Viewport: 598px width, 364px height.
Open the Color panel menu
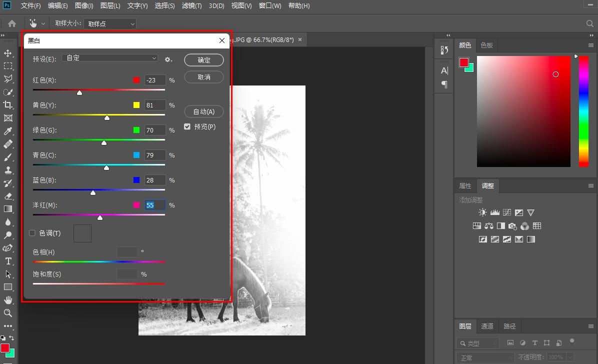tap(591, 45)
